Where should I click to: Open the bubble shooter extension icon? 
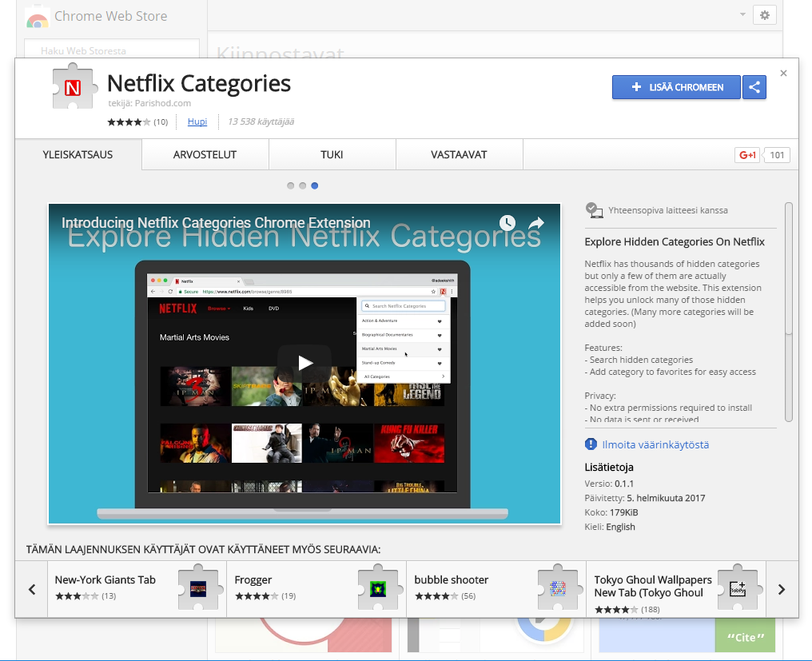[558, 589]
